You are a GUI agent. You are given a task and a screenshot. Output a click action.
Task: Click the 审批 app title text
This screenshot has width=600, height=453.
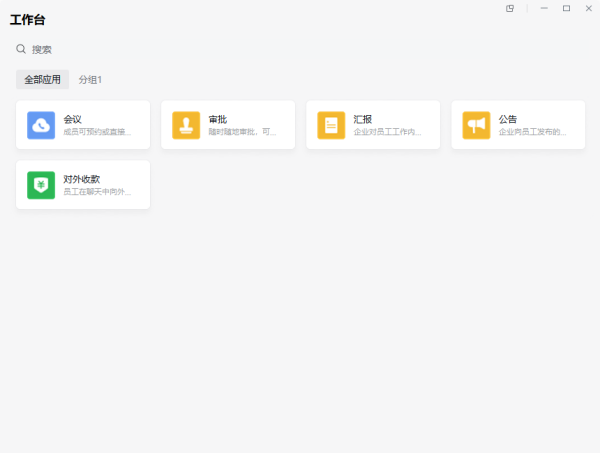click(x=218, y=119)
